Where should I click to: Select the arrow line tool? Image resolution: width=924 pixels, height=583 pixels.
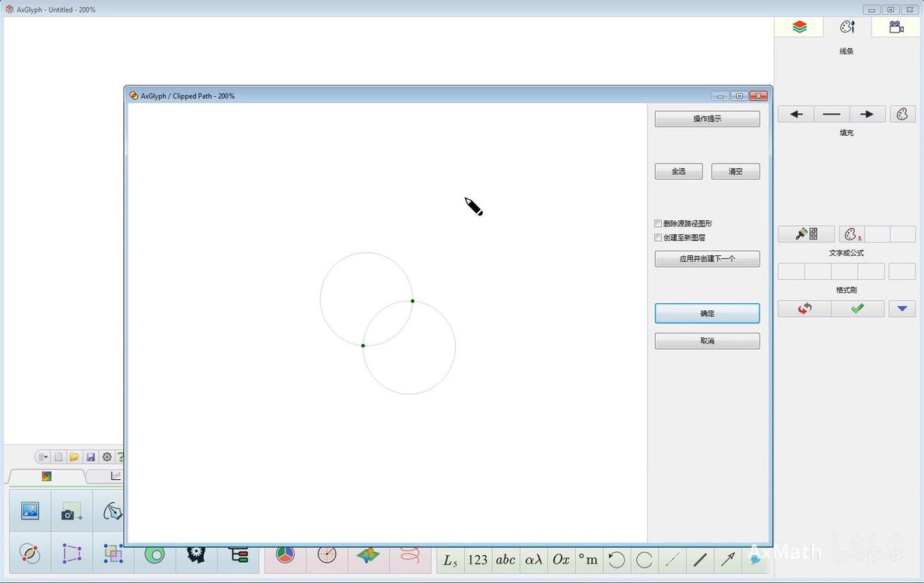tap(728, 560)
